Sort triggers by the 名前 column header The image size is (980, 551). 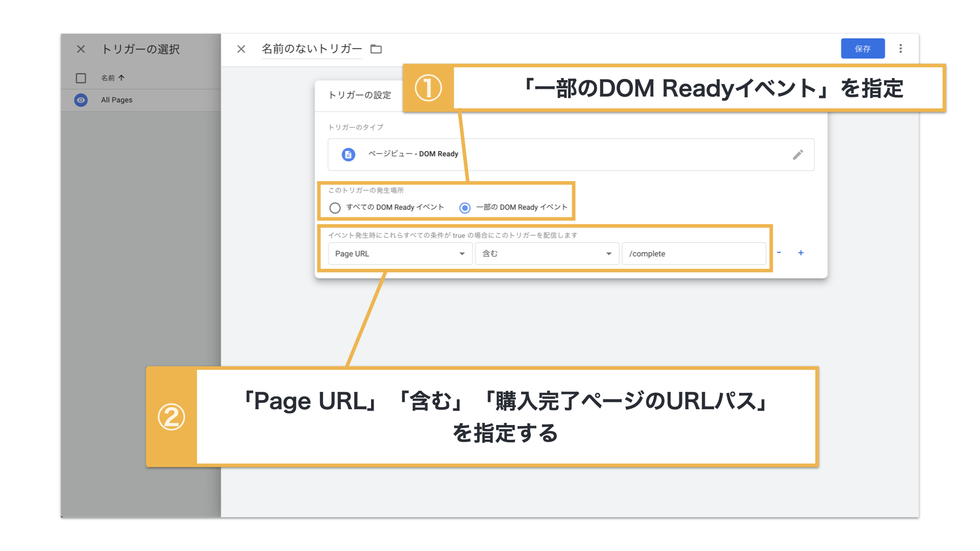click(x=113, y=78)
